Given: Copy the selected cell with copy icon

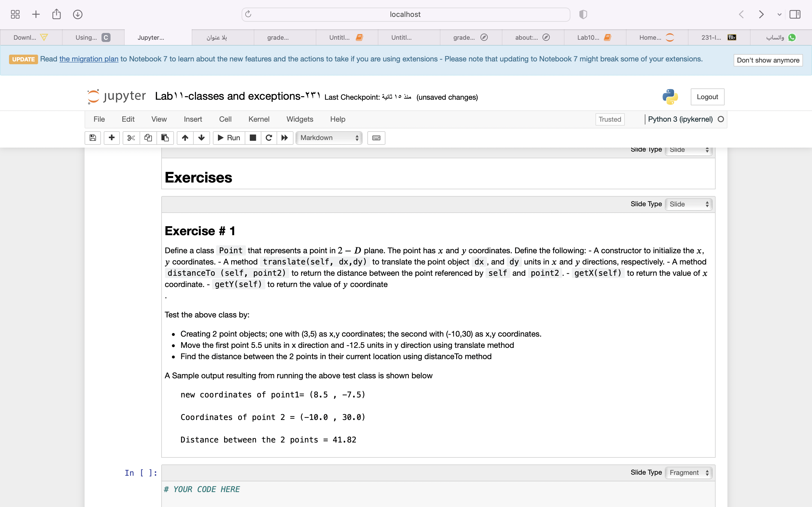Looking at the screenshot, I should pyautogui.click(x=148, y=138).
